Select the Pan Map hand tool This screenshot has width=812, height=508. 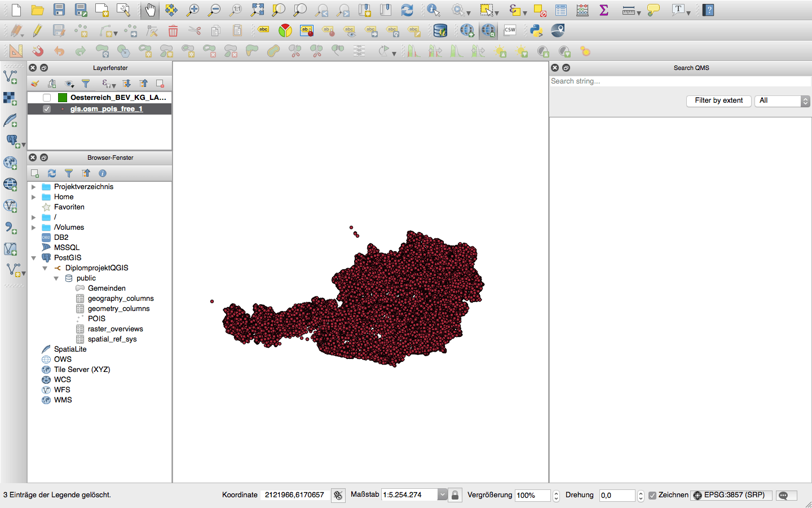point(150,10)
